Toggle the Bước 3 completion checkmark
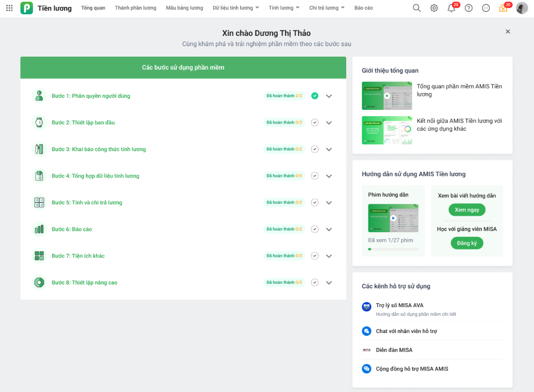Screen dimensions: 534x392 click(x=315, y=149)
